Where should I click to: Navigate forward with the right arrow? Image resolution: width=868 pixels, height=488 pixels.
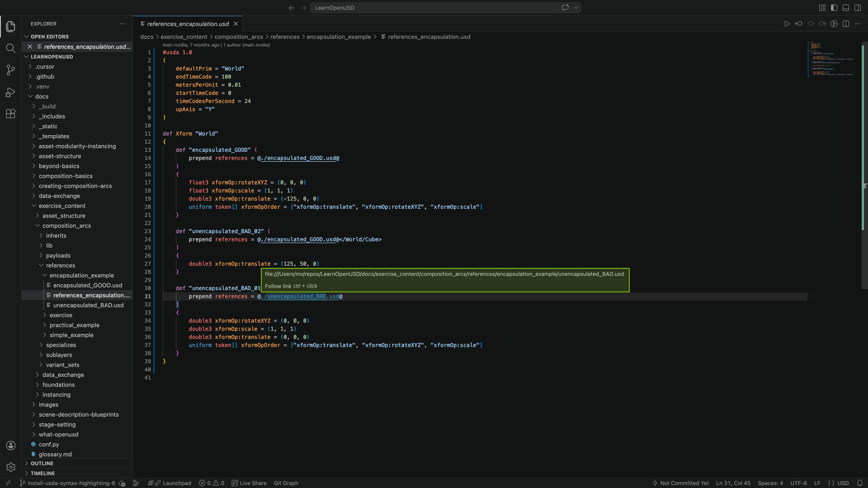[x=303, y=8]
